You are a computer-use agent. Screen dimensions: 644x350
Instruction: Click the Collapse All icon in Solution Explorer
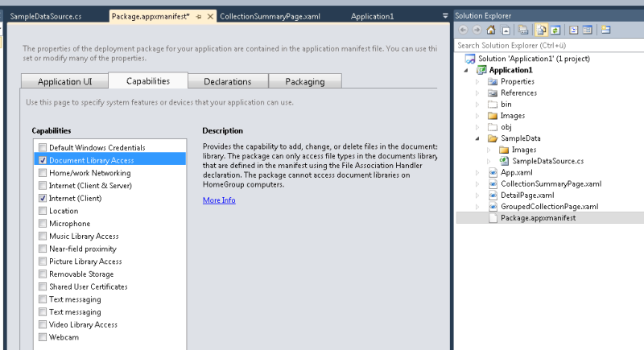(x=522, y=30)
